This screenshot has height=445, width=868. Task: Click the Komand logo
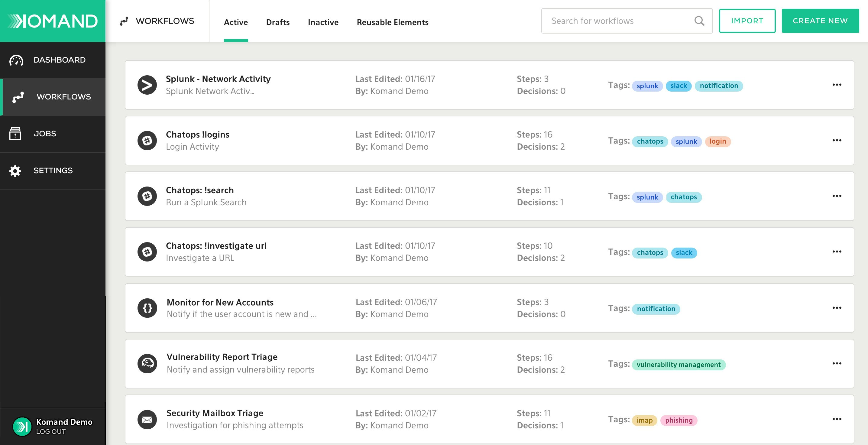[52, 21]
